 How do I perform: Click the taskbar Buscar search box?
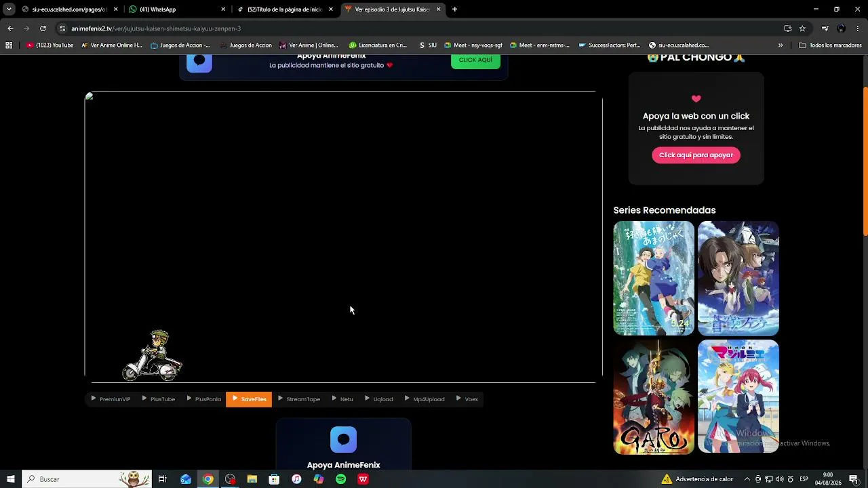tap(87, 479)
